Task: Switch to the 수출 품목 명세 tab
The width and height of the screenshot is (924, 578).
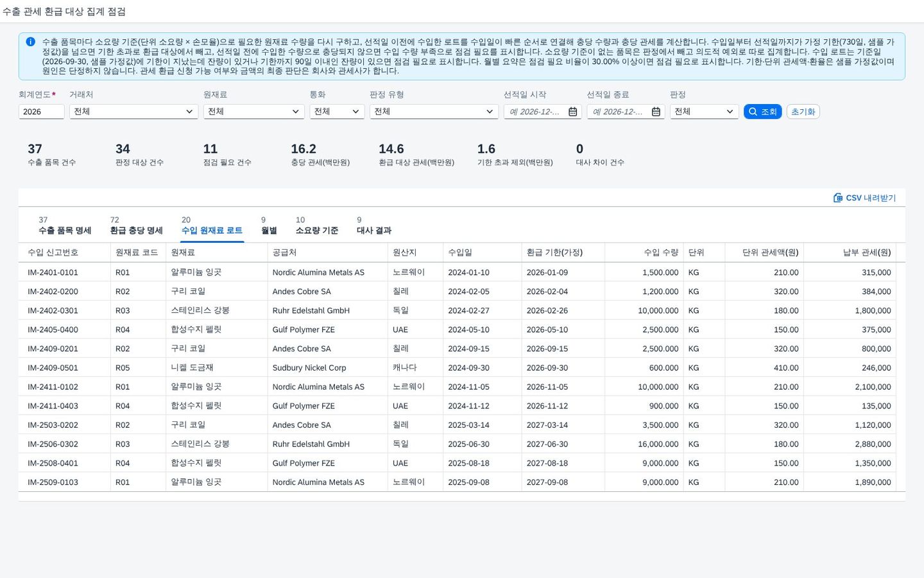Action: click(65, 225)
